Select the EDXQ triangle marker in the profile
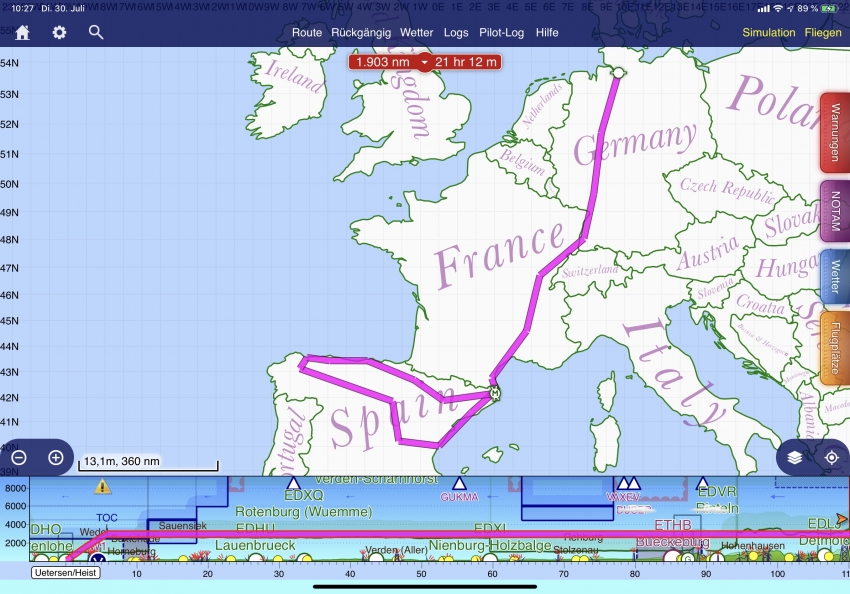850x594 pixels. coord(293,483)
